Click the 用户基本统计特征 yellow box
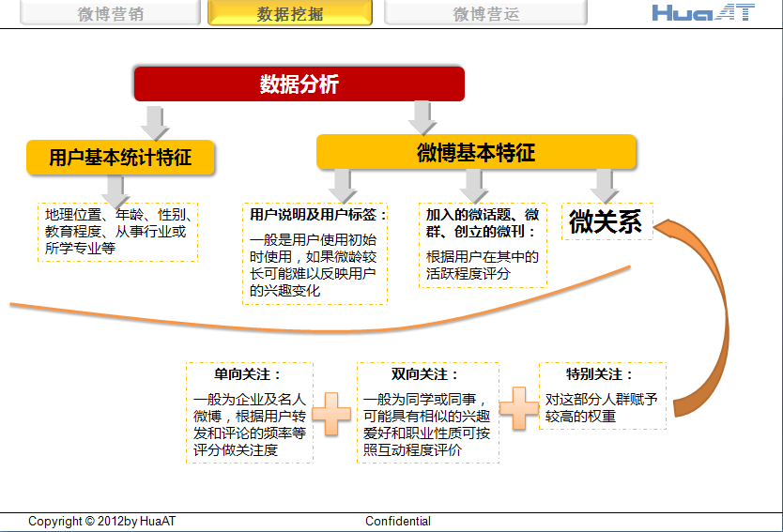The height and width of the screenshot is (532, 783). point(120,158)
